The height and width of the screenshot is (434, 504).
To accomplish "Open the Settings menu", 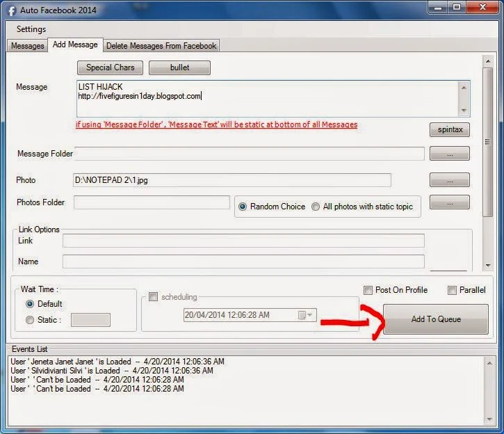I will pyautogui.click(x=31, y=29).
